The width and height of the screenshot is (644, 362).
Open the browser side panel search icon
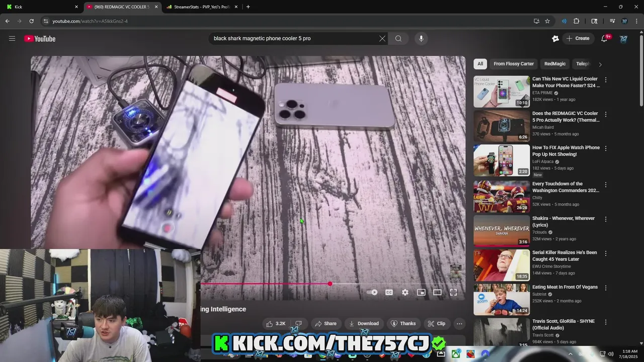(594, 21)
